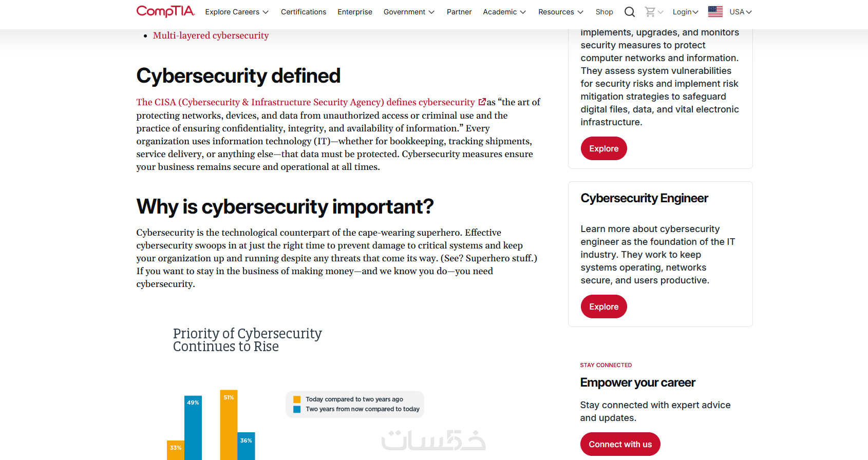Open the Shop page link

(604, 12)
